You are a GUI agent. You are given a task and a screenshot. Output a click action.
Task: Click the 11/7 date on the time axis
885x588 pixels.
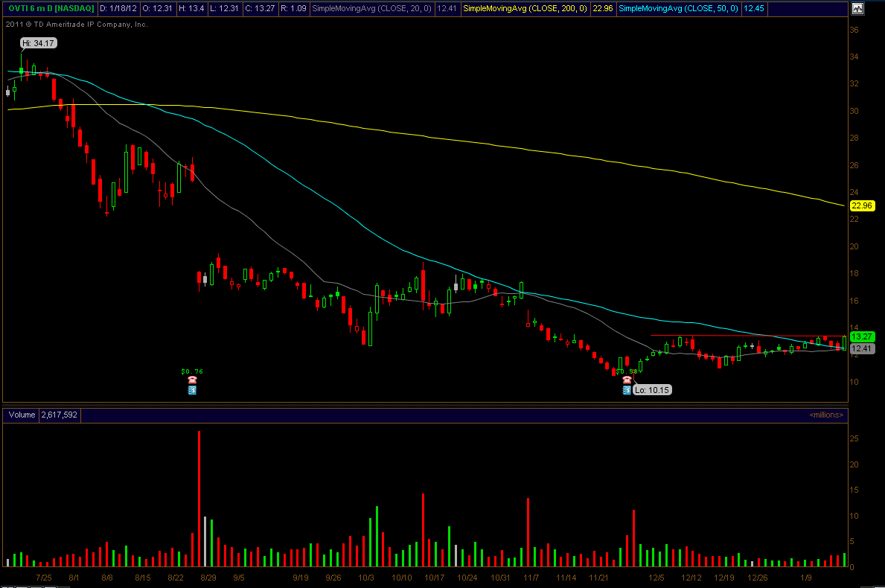pos(531,578)
